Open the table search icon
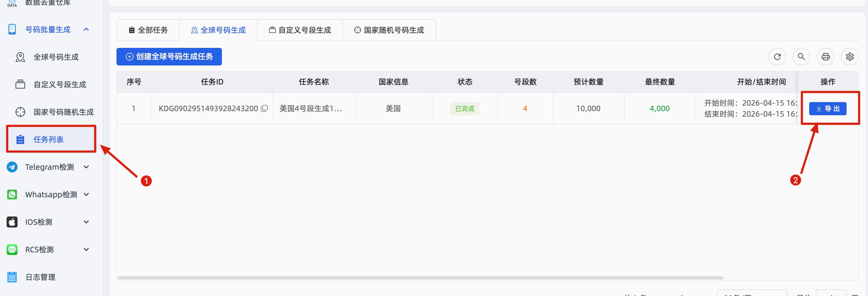 (802, 57)
